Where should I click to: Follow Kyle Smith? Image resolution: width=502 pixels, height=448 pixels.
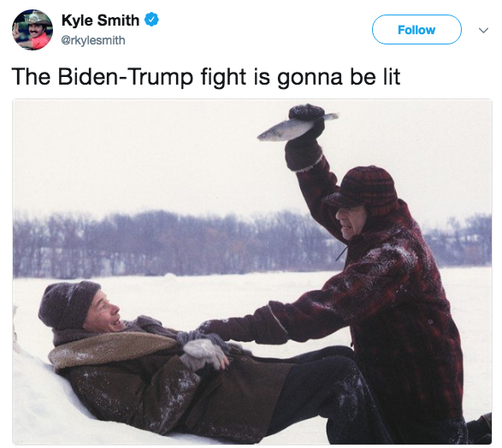[x=416, y=29]
